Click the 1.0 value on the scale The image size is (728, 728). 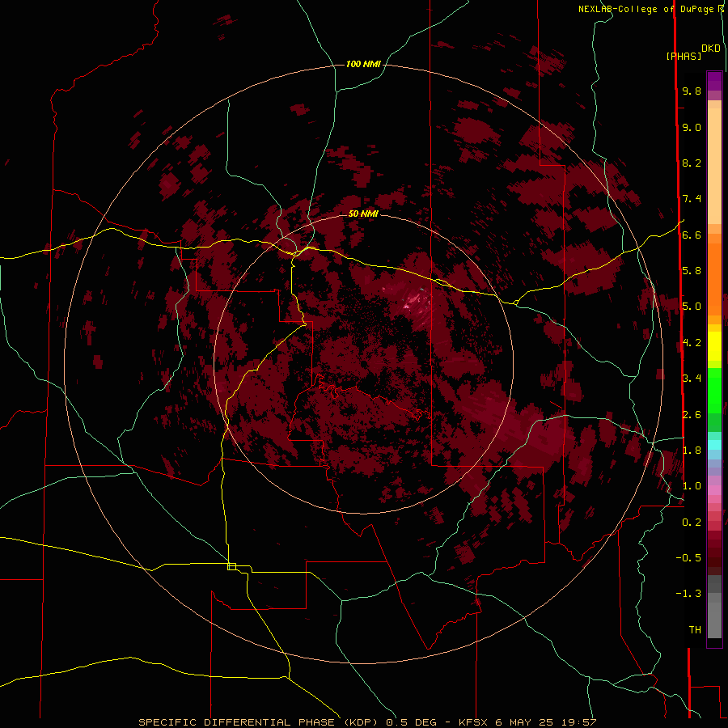tap(692, 486)
